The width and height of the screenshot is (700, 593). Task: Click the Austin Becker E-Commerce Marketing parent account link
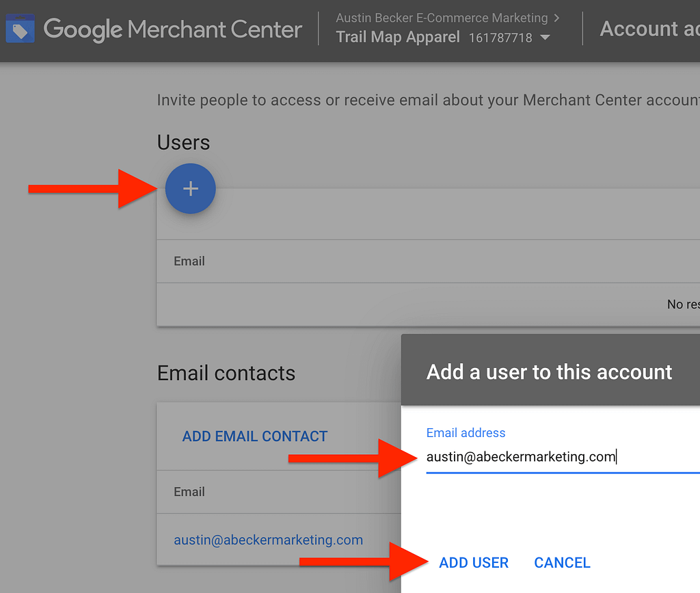point(442,18)
